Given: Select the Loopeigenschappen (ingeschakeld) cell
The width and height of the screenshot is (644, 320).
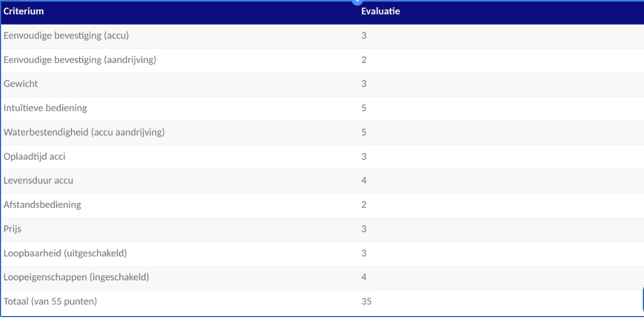Looking at the screenshot, I should (76, 277).
